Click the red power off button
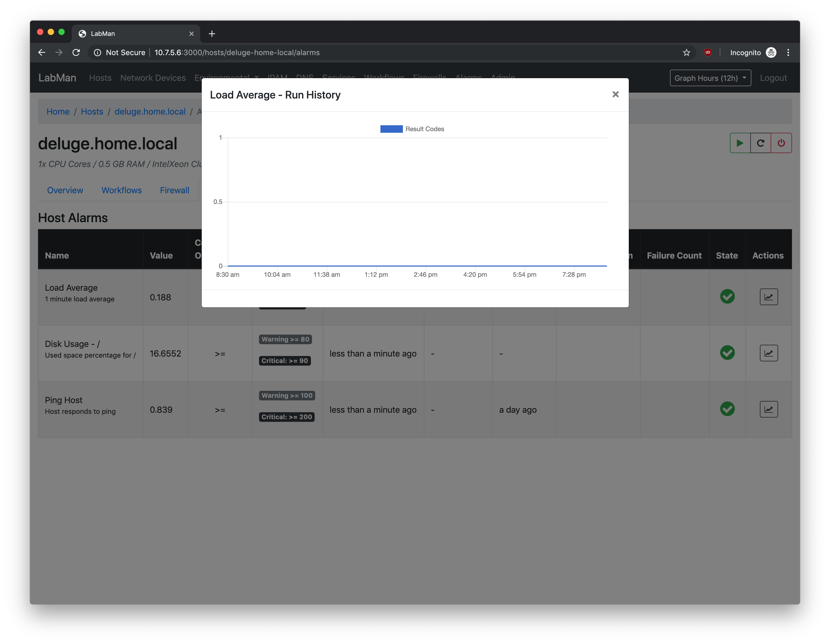 pyautogui.click(x=781, y=143)
